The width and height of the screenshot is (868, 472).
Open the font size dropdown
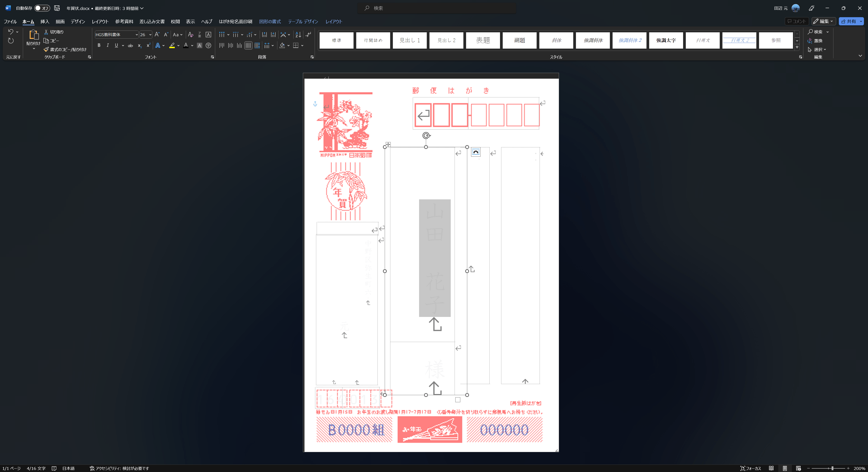(150, 35)
